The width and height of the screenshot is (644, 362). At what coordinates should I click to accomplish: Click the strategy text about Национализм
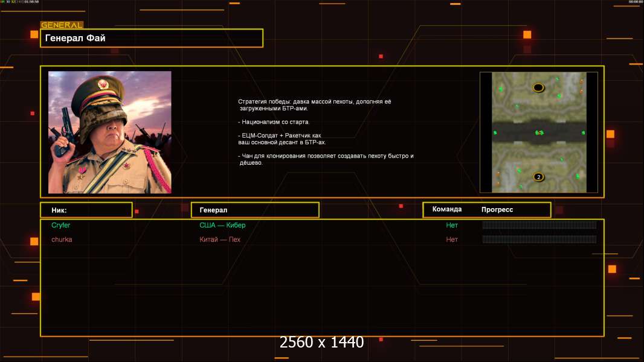click(x=274, y=122)
